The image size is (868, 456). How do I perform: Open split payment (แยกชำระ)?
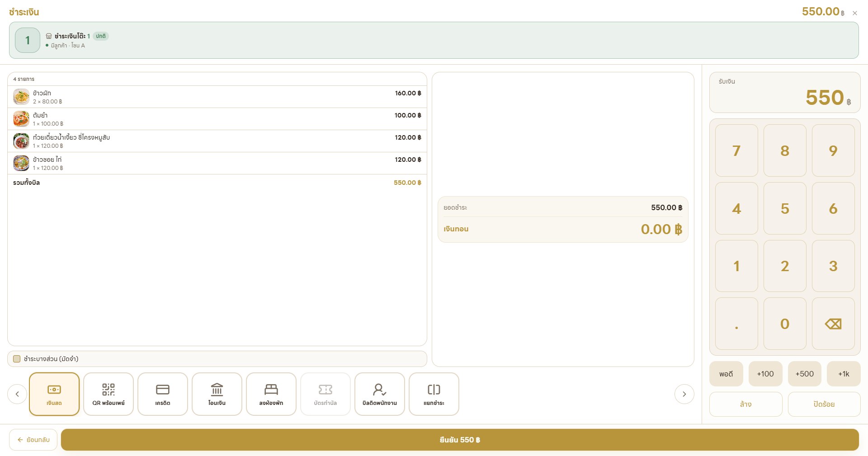coord(434,394)
